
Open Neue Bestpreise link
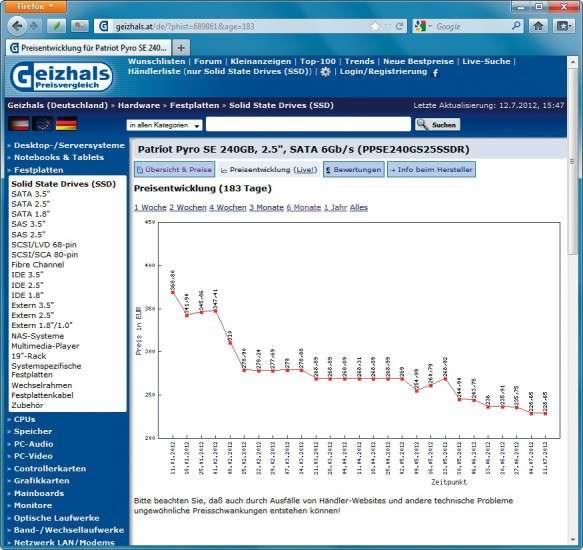(x=418, y=61)
